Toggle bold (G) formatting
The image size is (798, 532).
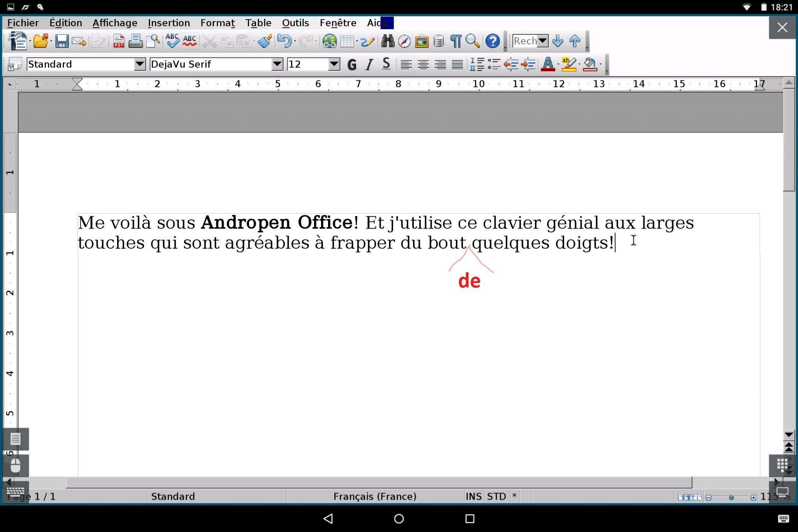[x=352, y=64]
